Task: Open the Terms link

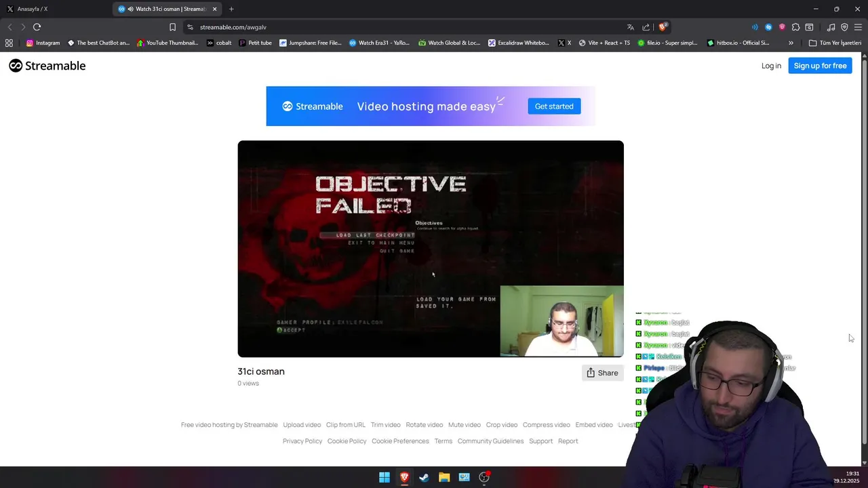Action: point(443,441)
